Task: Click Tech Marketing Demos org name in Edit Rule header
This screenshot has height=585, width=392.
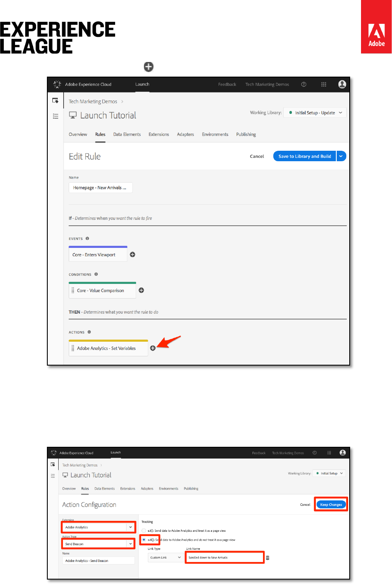Action: point(267,84)
